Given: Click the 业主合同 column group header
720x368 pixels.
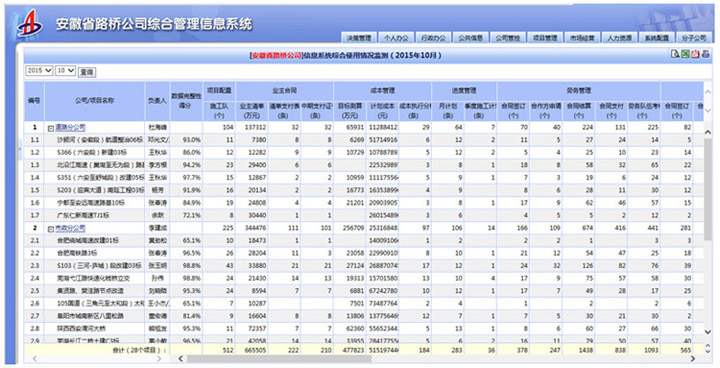Looking at the screenshot, I should point(285,91).
